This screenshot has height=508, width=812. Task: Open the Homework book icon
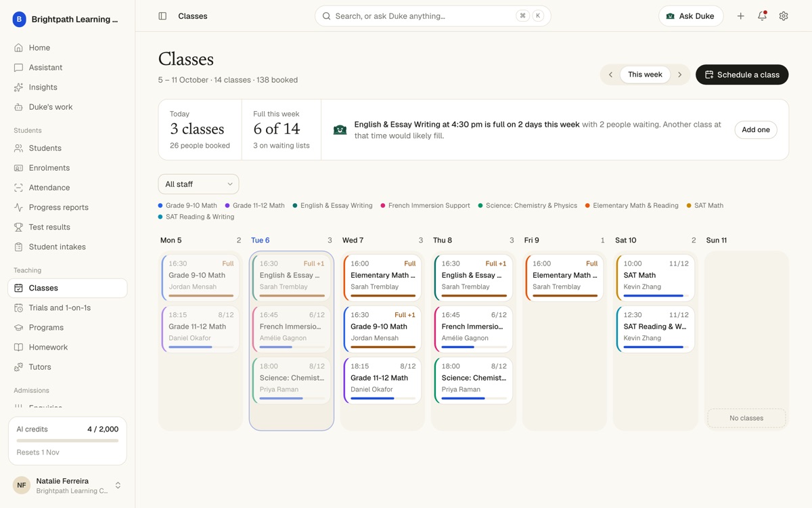tap(18, 347)
